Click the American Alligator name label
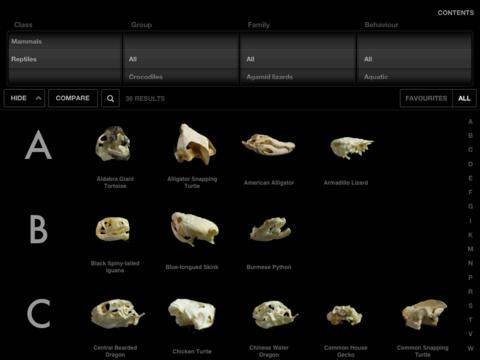The image size is (480, 360). pyautogui.click(x=269, y=183)
